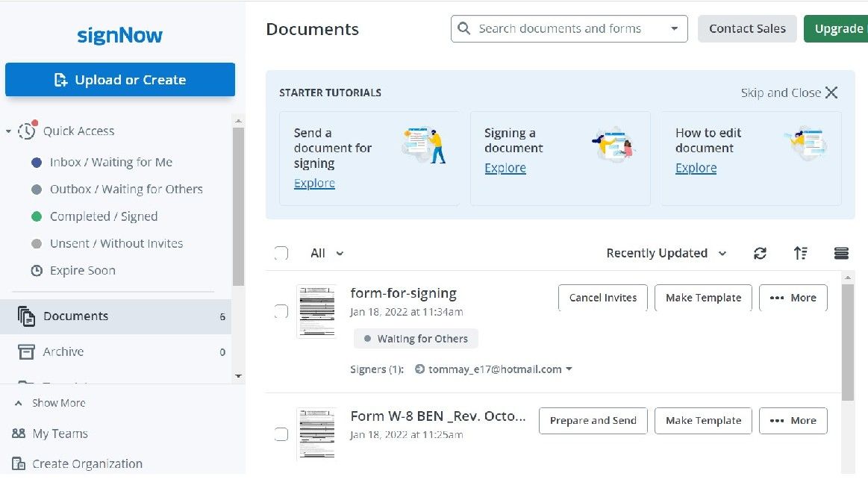The height and width of the screenshot is (488, 868).
Task: Select the checkbox for form-for-signing
Action: (x=281, y=311)
